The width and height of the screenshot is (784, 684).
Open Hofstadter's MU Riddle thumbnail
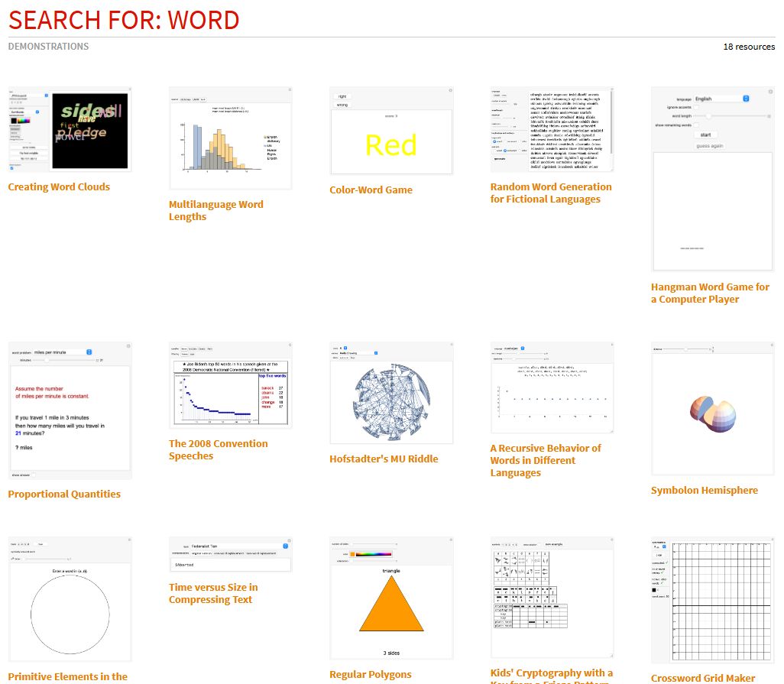(391, 394)
